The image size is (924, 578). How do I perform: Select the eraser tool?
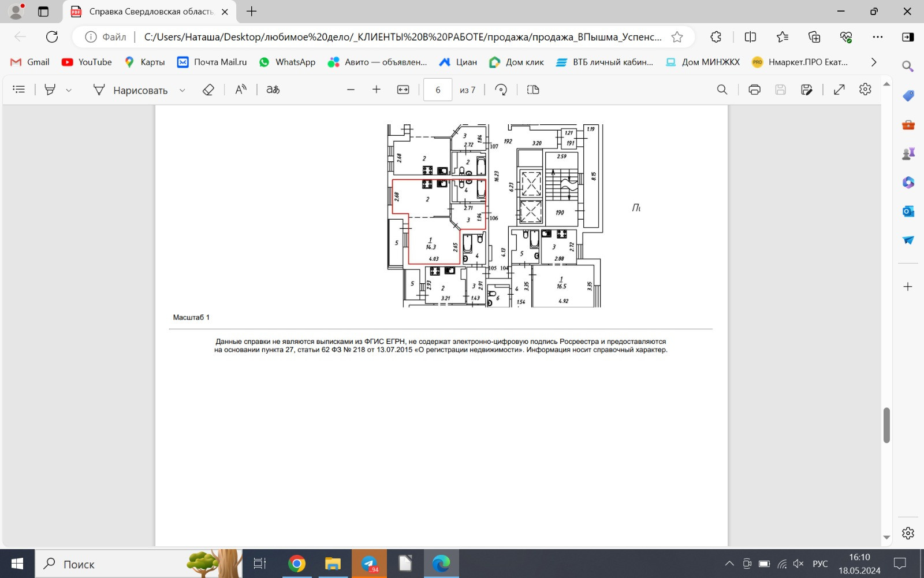click(x=208, y=90)
